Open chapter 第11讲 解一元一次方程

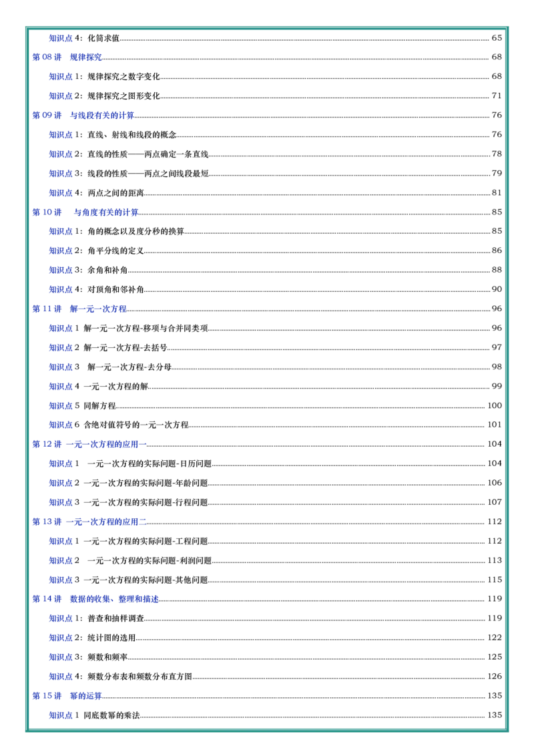tap(267, 309)
